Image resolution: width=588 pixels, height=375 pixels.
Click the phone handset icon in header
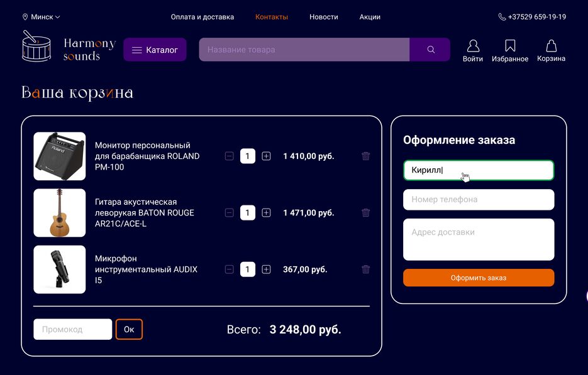(502, 17)
